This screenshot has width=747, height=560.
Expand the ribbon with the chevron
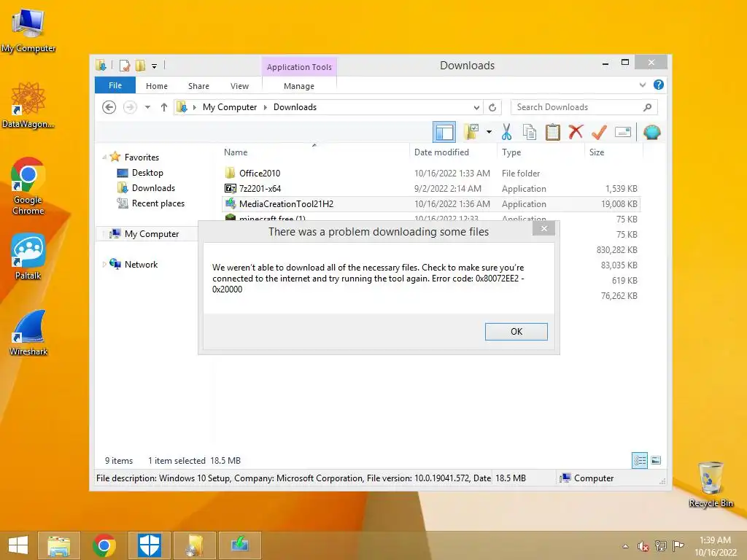[x=643, y=85]
